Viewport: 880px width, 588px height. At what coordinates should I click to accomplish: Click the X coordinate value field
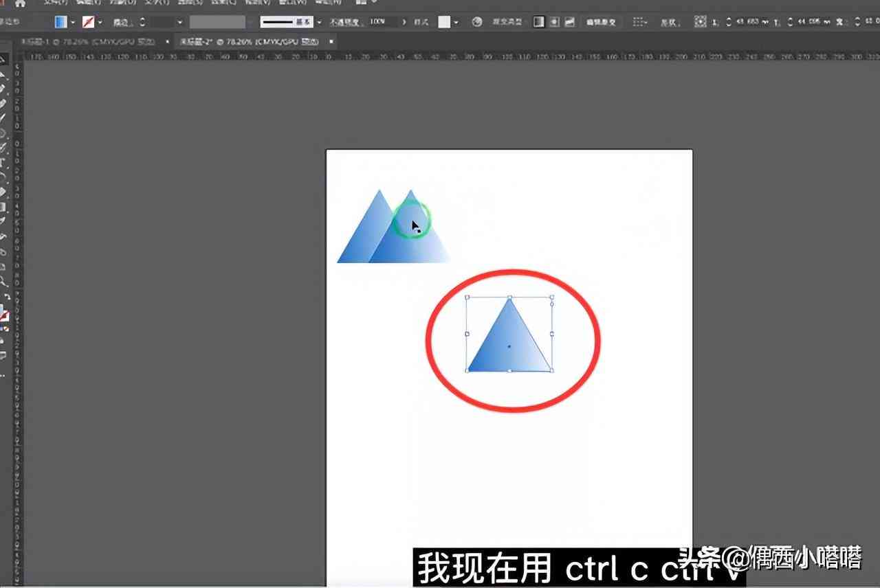(753, 22)
